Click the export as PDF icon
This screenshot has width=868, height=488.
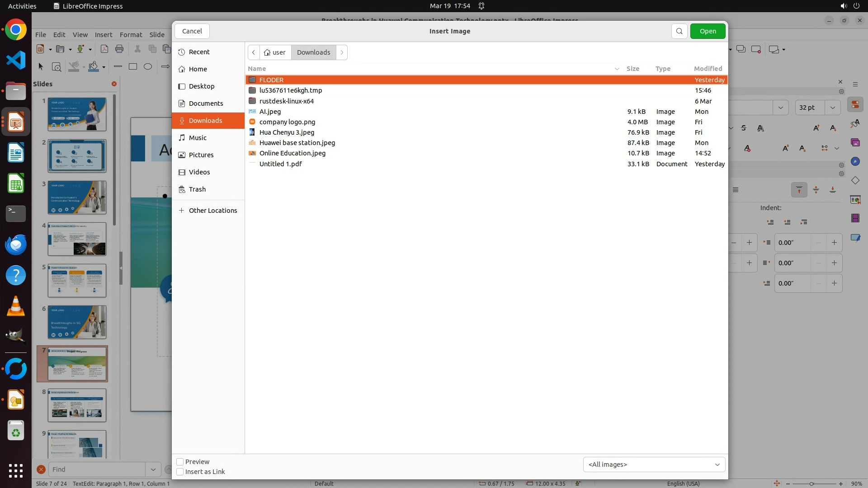coord(104,49)
